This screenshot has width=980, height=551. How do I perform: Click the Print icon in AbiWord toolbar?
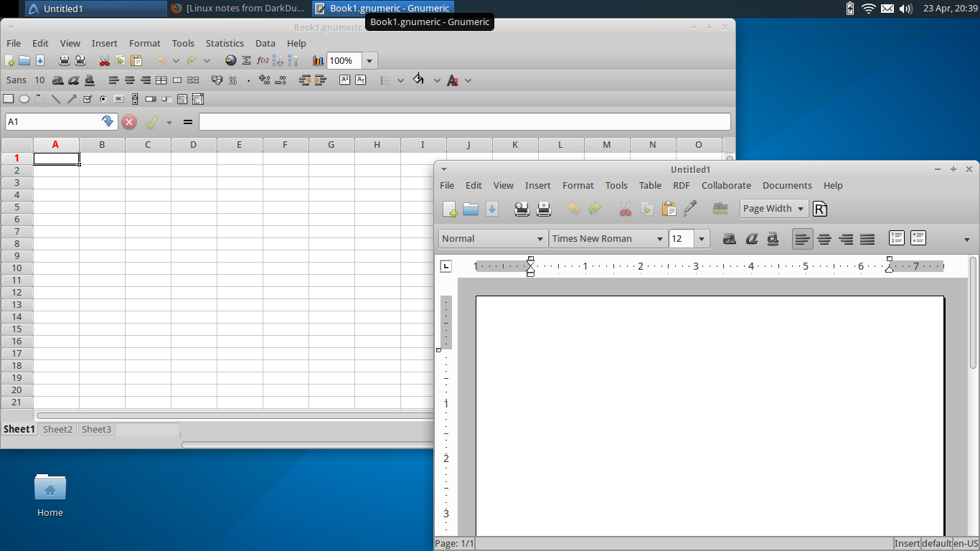pos(522,209)
